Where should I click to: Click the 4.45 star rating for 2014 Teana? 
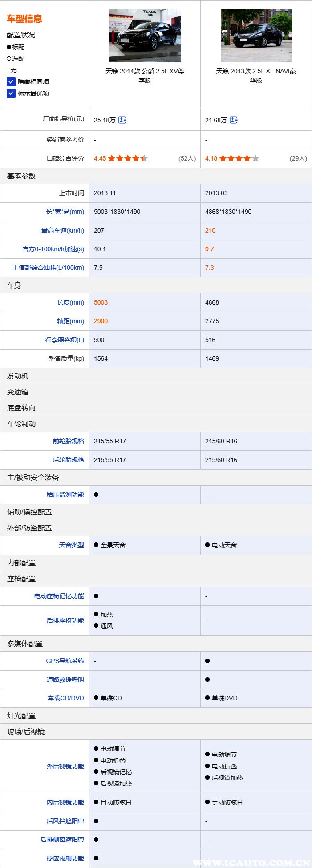pyautogui.click(x=127, y=158)
